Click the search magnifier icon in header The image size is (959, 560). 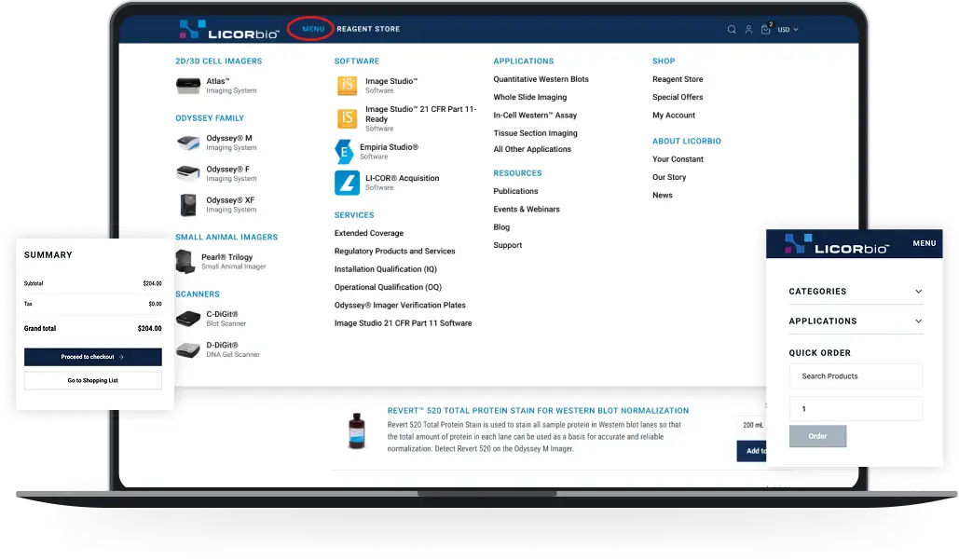(732, 30)
